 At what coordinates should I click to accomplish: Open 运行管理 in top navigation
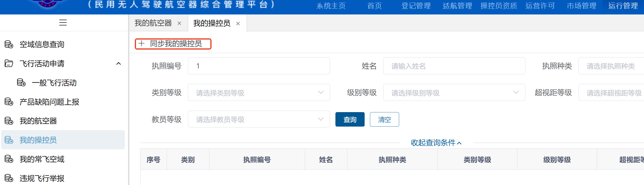tap(623, 6)
